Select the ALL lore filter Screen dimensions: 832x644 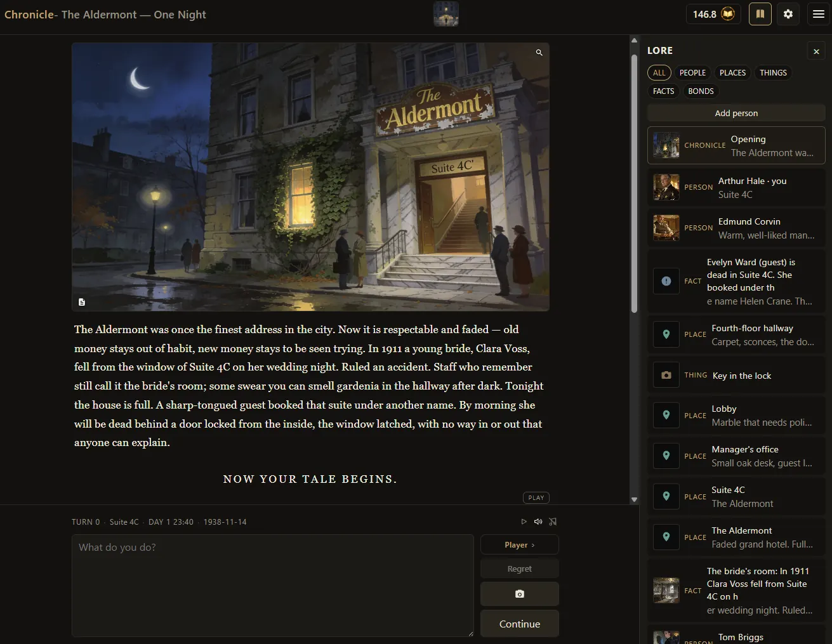point(659,73)
